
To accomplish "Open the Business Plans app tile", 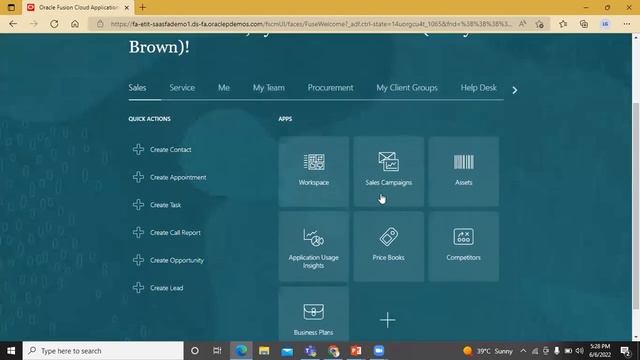I will point(313,313).
